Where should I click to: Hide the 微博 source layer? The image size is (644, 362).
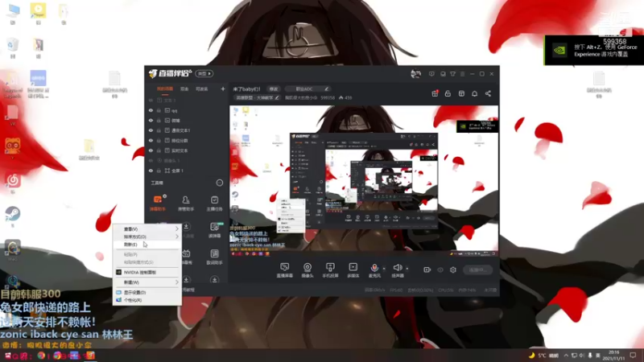tap(151, 120)
